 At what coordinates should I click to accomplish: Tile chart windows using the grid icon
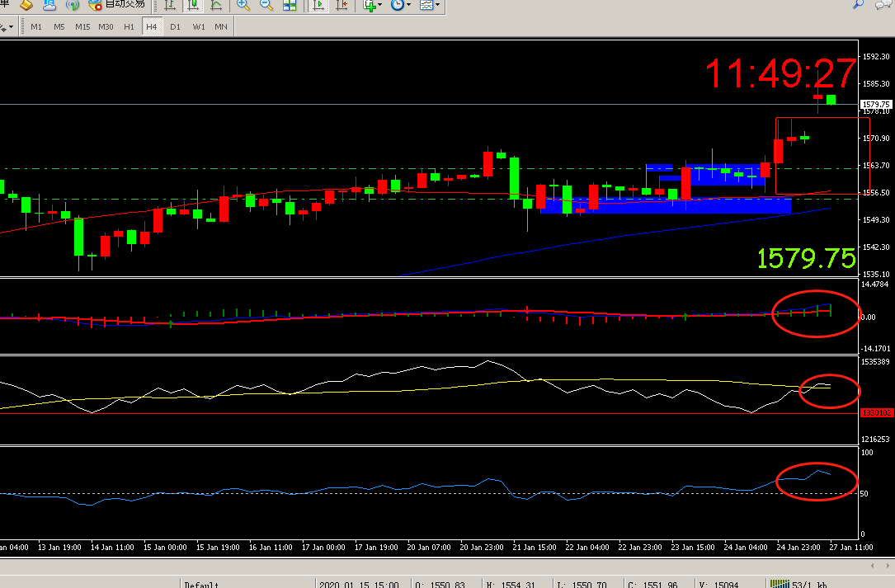pyautogui.click(x=290, y=5)
